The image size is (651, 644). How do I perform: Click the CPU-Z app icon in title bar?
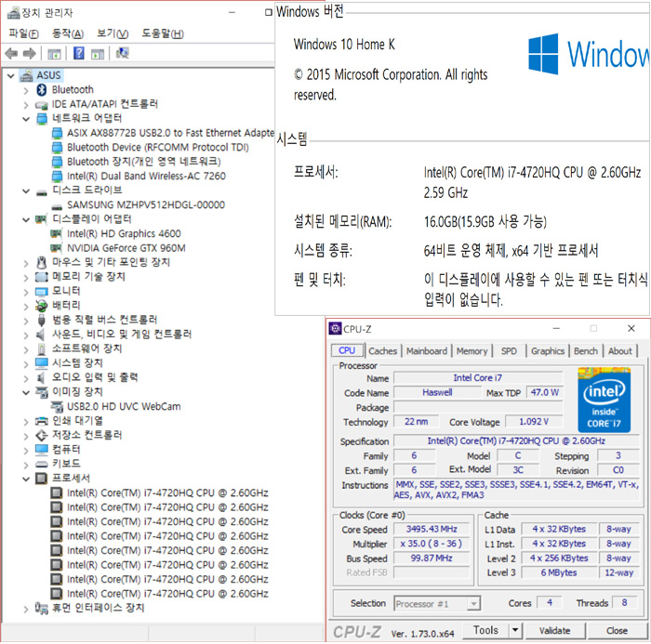pos(335,329)
